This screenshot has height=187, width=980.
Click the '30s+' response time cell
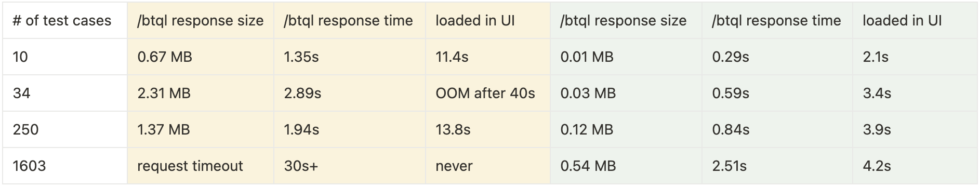349,166
